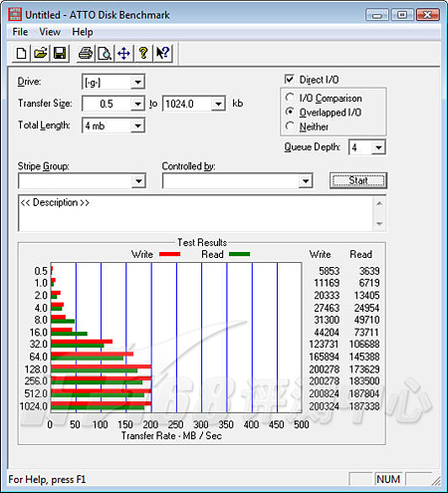The height and width of the screenshot is (493, 448).
Task: Click the description box scroll down arrow
Action: (379, 224)
